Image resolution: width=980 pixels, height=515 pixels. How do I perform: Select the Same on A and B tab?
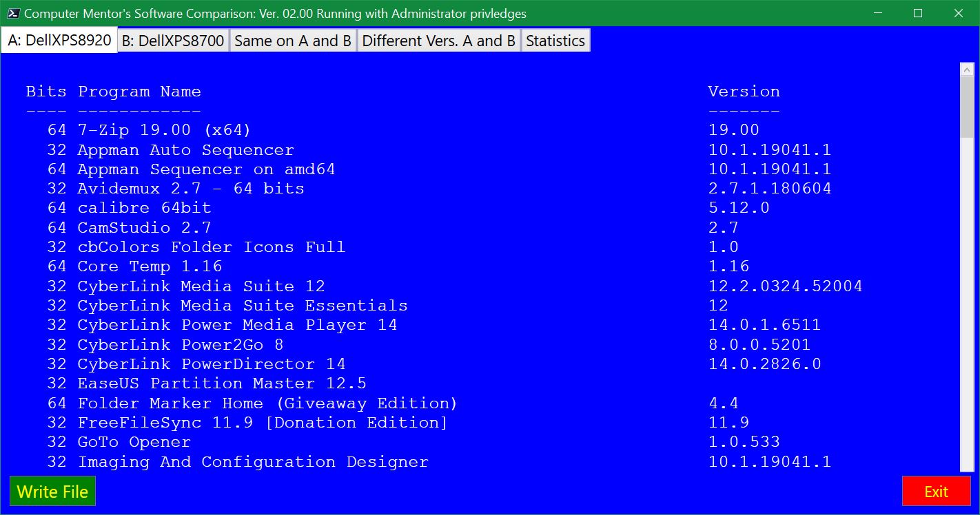click(293, 41)
